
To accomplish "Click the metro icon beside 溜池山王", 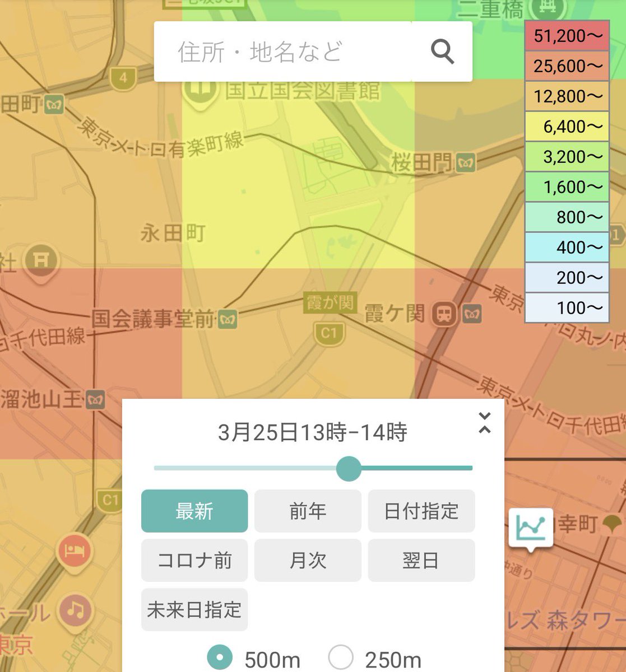I will coord(96,400).
